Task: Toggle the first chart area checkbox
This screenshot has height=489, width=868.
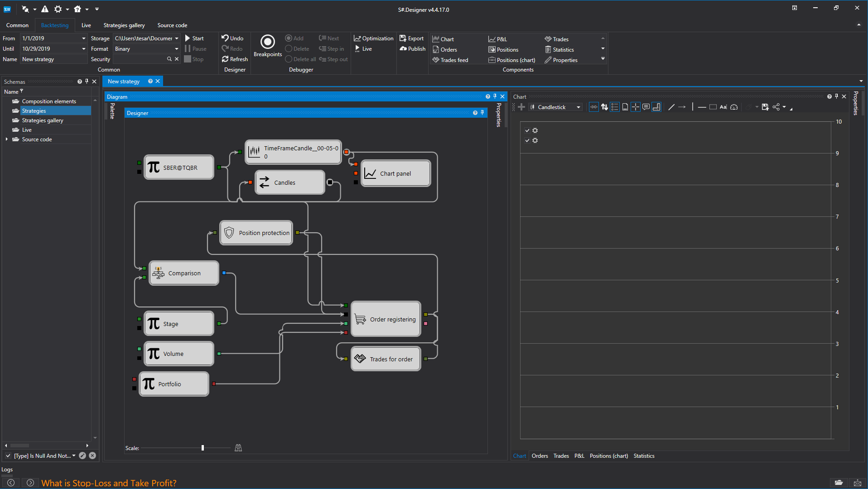Action: [527, 130]
